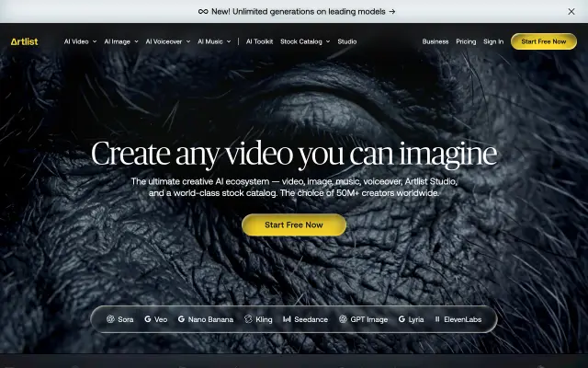The height and width of the screenshot is (368, 588).
Task: Select the ElevenLabs icon
Action: click(437, 319)
